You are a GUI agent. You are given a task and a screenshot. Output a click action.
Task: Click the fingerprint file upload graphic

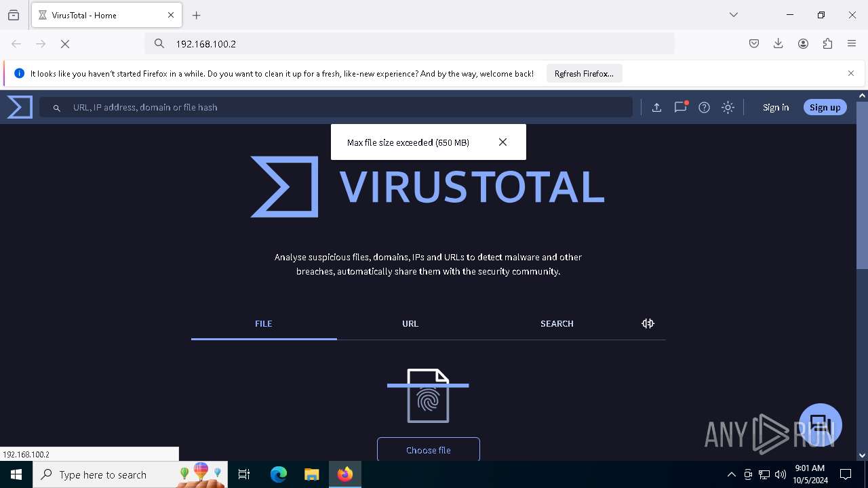point(428,396)
